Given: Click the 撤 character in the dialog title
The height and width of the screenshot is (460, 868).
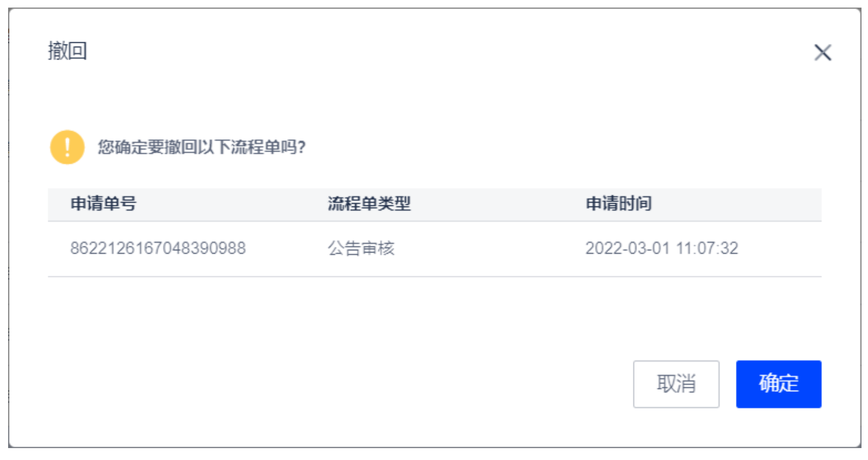Looking at the screenshot, I should click(57, 51).
